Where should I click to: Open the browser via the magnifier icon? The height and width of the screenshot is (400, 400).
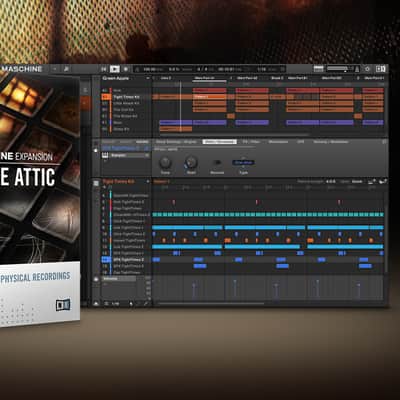click(x=66, y=69)
